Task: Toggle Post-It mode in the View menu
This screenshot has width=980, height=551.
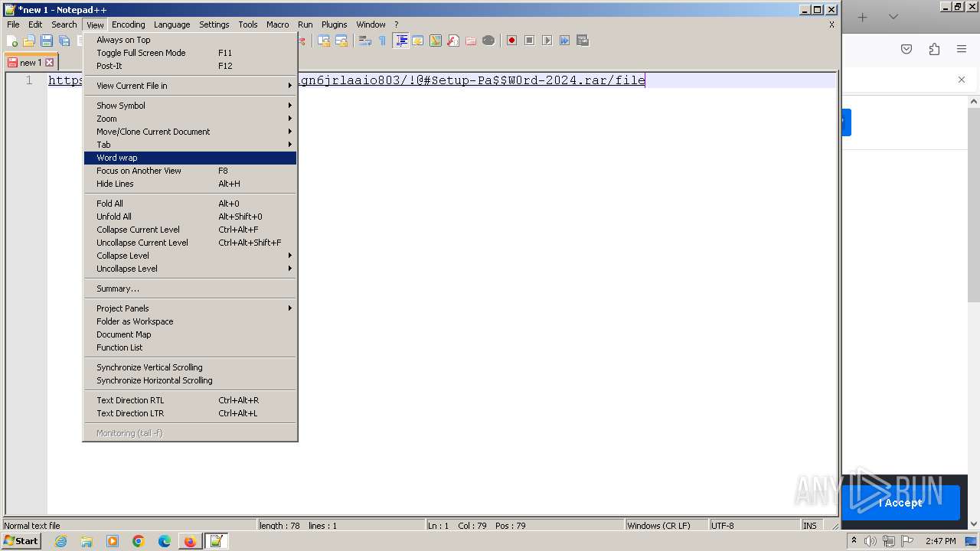Action: (190, 66)
